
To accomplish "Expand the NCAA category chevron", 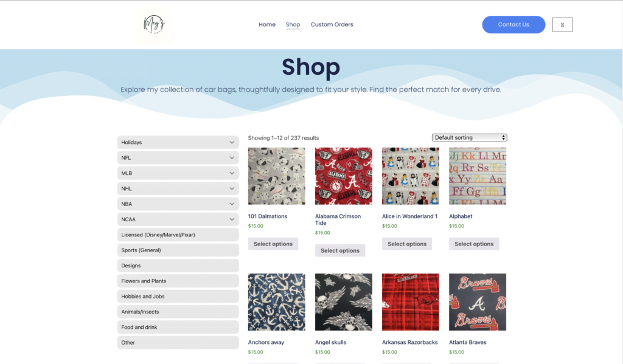I will click(x=232, y=219).
